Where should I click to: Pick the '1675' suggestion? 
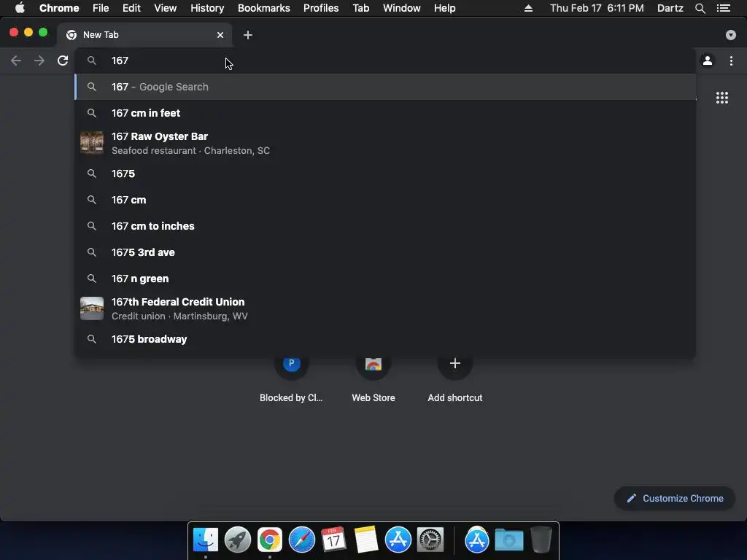[x=385, y=174]
